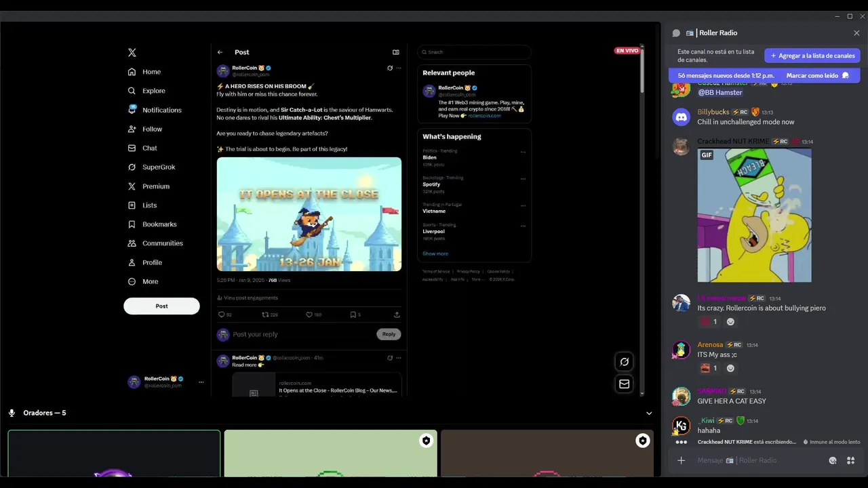Click Show more under What's happening
This screenshot has width=868, height=488.
(435, 253)
